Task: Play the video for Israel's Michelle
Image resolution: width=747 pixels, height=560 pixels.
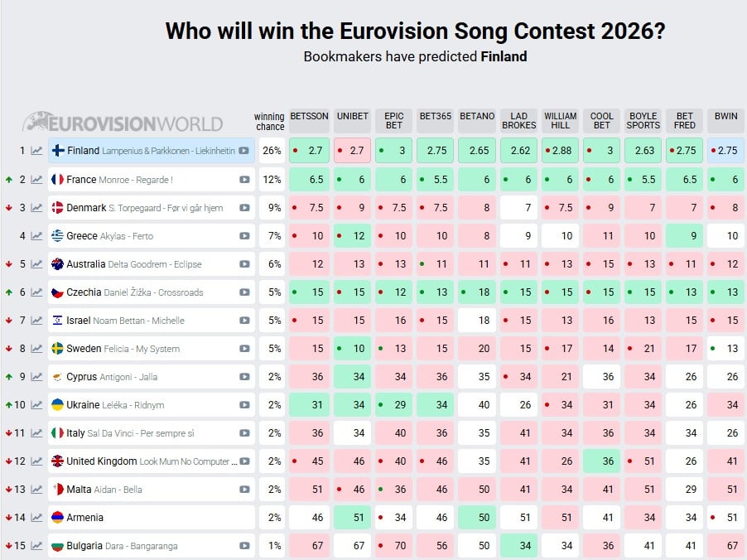Action: coord(244,321)
